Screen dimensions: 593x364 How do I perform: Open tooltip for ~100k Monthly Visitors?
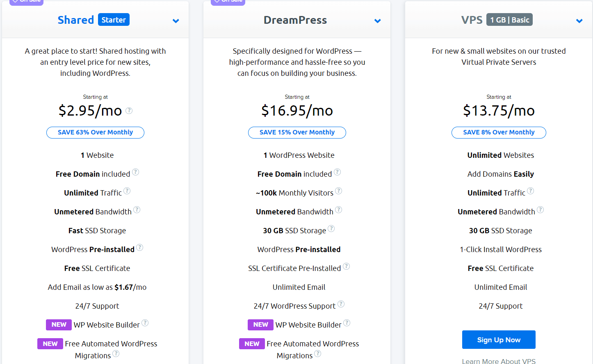tap(339, 191)
